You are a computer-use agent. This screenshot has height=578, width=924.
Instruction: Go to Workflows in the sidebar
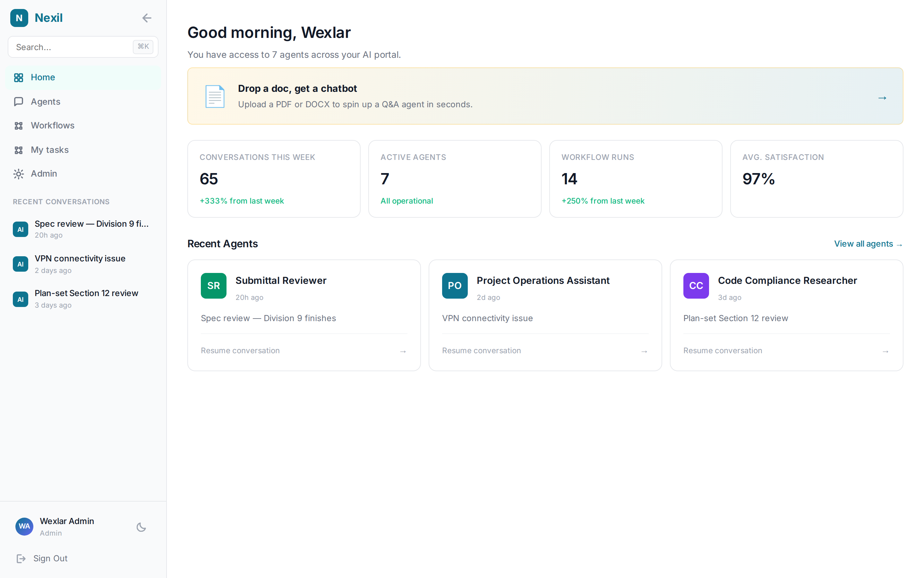[83, 125]
